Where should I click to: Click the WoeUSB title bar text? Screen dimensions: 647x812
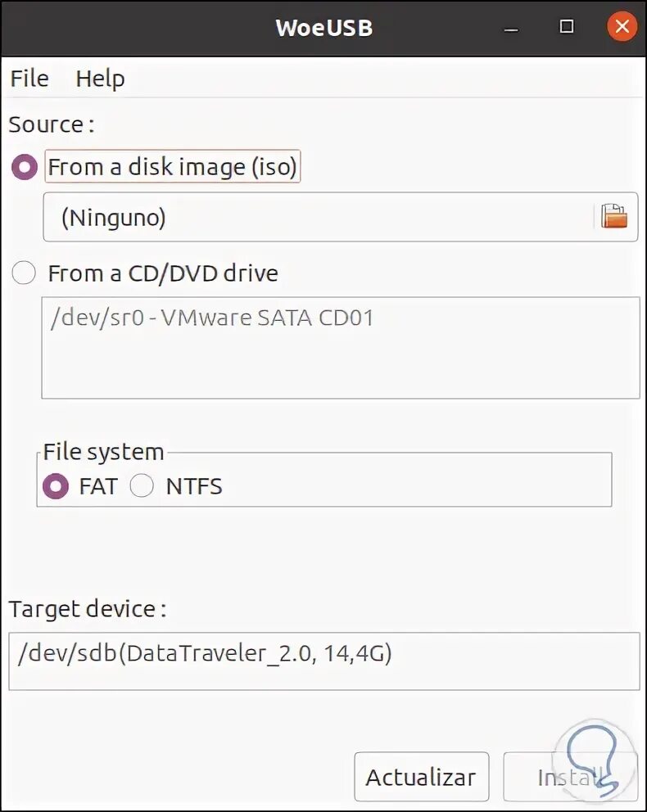pyautogui.click(x=323, y=27)
